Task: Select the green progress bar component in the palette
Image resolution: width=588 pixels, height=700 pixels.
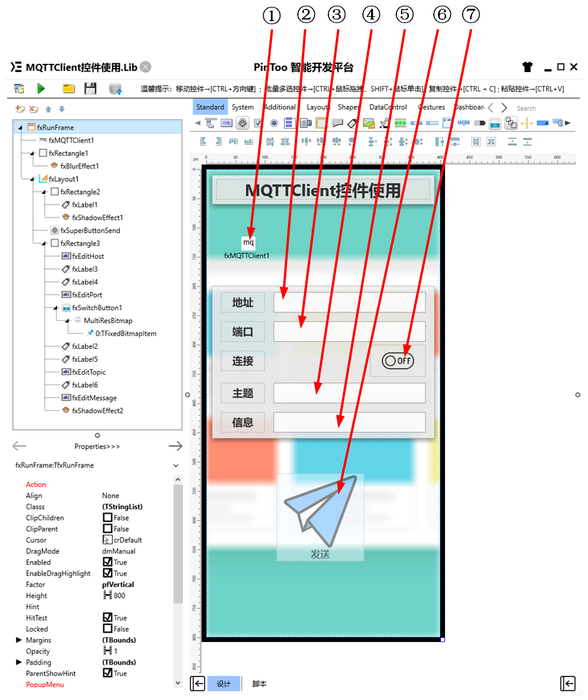Action: point(400,123)
